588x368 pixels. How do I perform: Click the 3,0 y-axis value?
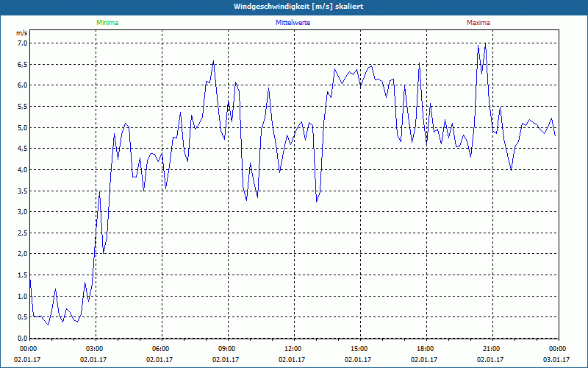23,212
